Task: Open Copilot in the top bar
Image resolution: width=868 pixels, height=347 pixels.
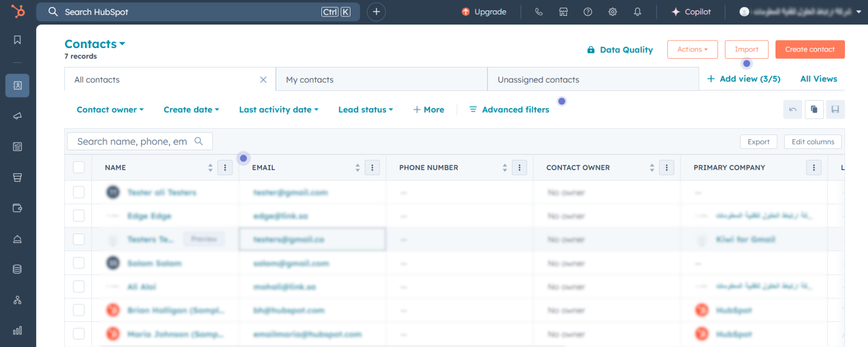Action: (691, 12)
